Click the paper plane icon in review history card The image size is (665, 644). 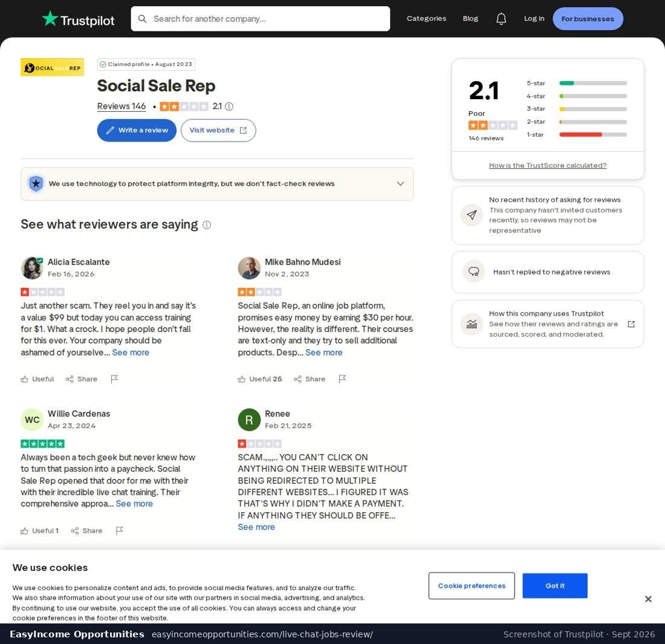pyautogui.click(x=472, y=215)
